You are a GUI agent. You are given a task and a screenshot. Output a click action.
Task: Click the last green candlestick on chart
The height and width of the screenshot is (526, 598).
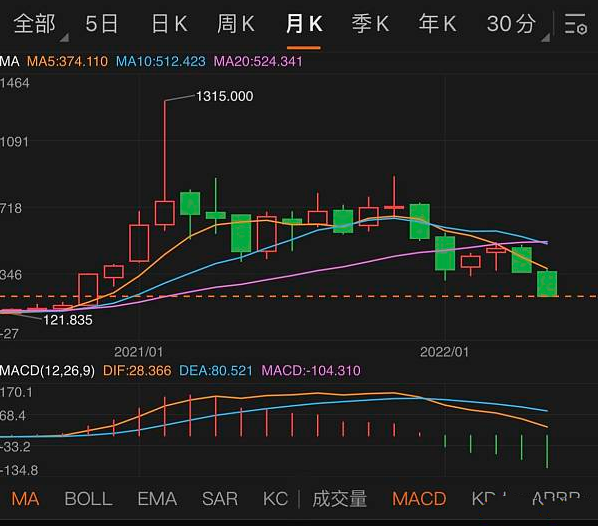[547, 283]
